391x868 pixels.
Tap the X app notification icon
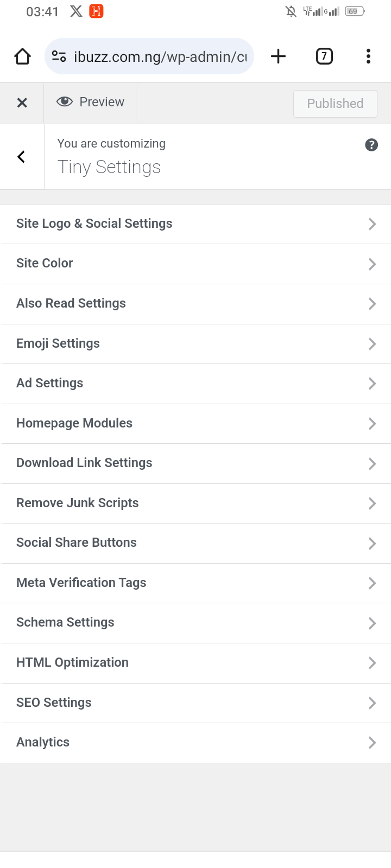[x=76, y=11]
